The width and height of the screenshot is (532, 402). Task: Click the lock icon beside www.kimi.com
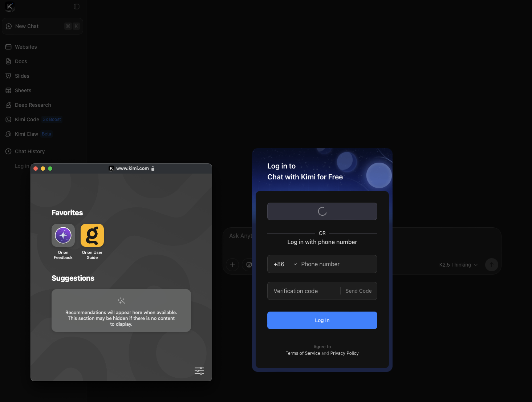click(x=153, y=168)
